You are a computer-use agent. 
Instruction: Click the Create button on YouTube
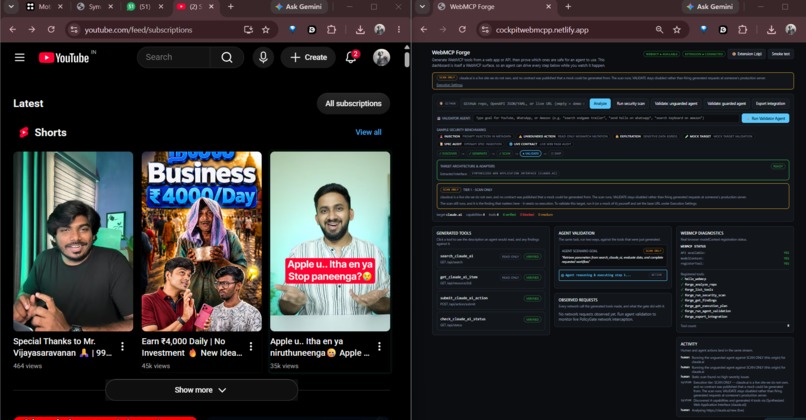click(308, 58)
